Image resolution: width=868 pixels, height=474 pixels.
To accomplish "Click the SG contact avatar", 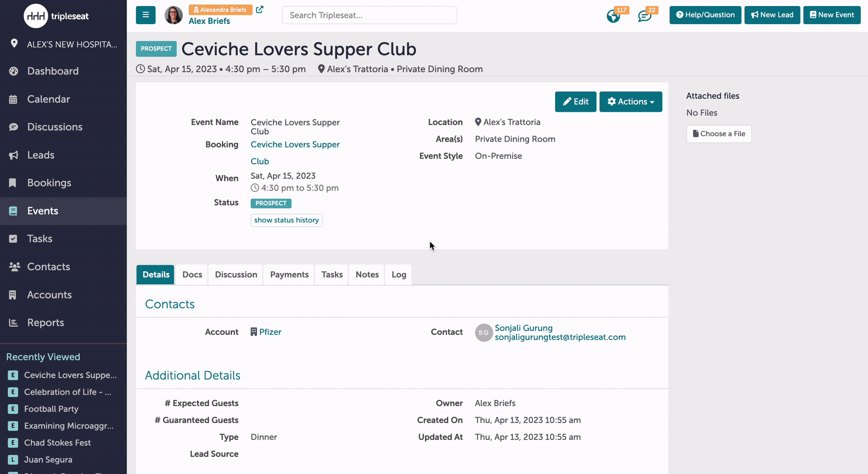I will pos(484,333).
